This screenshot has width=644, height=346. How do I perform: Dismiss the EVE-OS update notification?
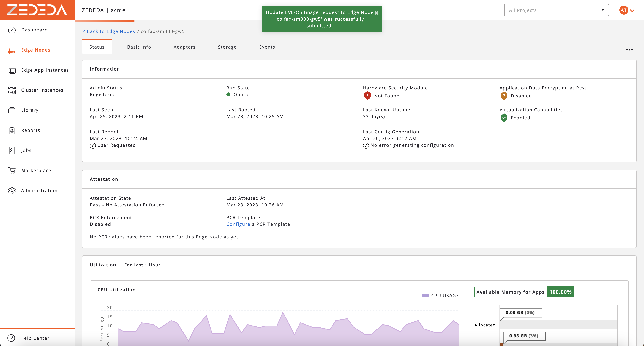click(376, 13)
